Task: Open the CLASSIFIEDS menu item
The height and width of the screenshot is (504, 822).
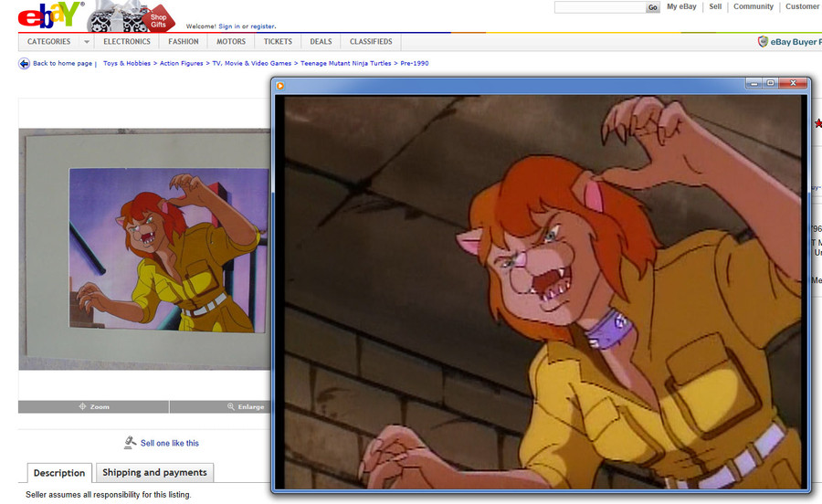Action: [x=371, y=41]
